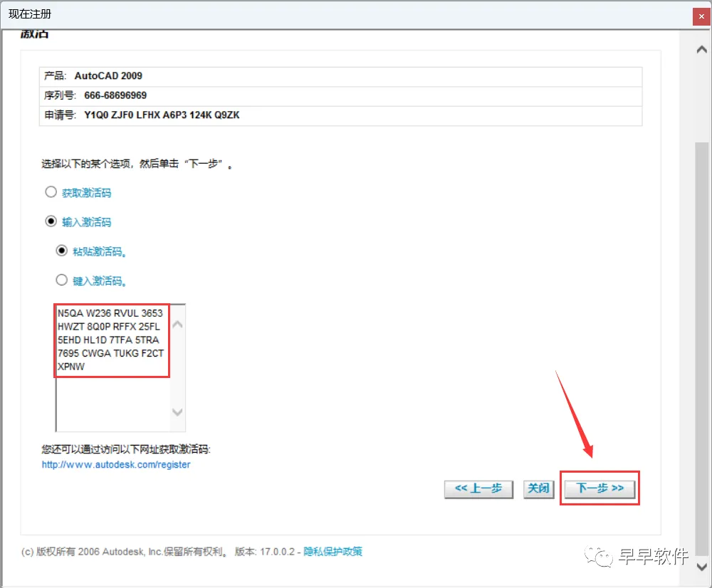Click the 粘贴激活码 link label
Viewport: 712px width, 588px height.
[x=99, y=251]
